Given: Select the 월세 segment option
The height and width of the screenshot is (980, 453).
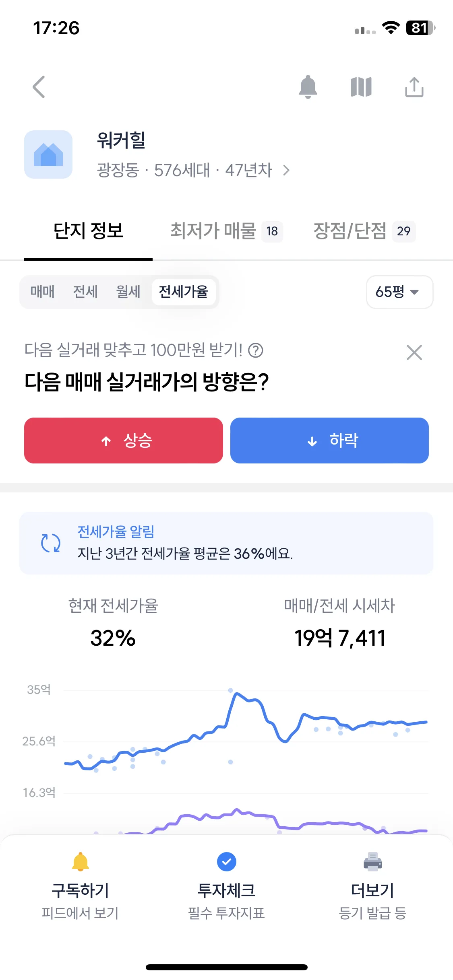Looking at the screenshot, I should click(x=128, y=292).
